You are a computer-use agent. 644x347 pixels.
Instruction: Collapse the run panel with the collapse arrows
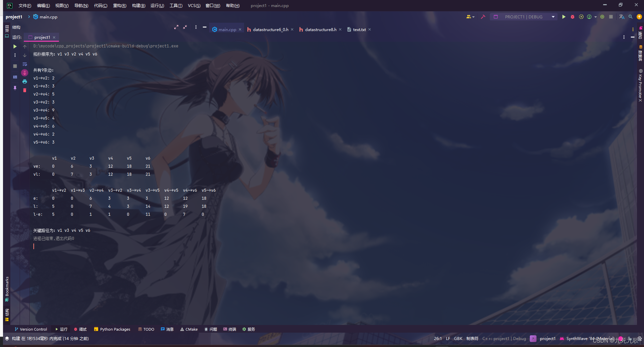tap(185, 27)
